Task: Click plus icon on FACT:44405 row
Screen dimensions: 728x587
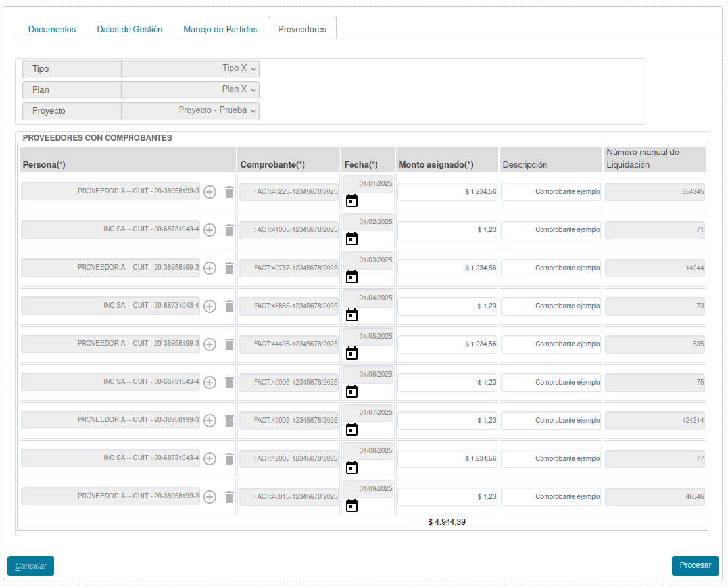Action: (x=210, y=344)
